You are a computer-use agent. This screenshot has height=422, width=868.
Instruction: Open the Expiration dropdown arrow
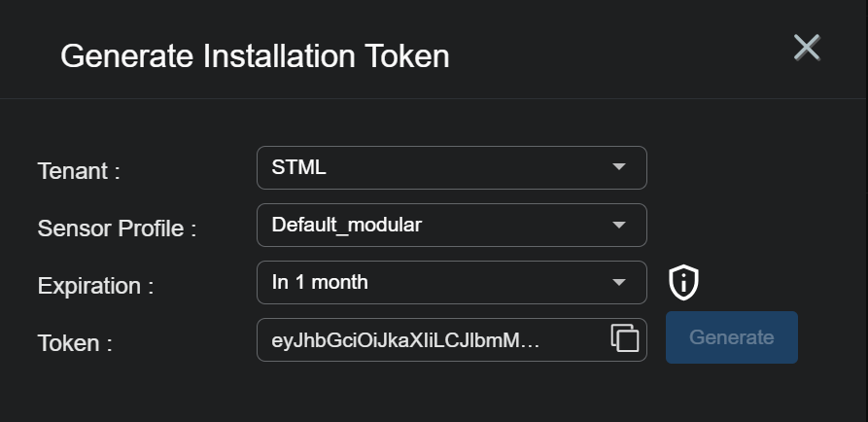click(x=619, y=282)
